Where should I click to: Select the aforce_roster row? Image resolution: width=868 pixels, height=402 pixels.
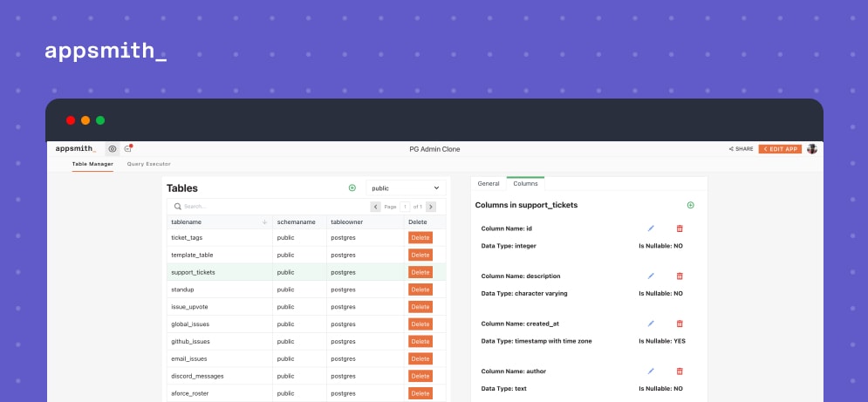[306, 393]
